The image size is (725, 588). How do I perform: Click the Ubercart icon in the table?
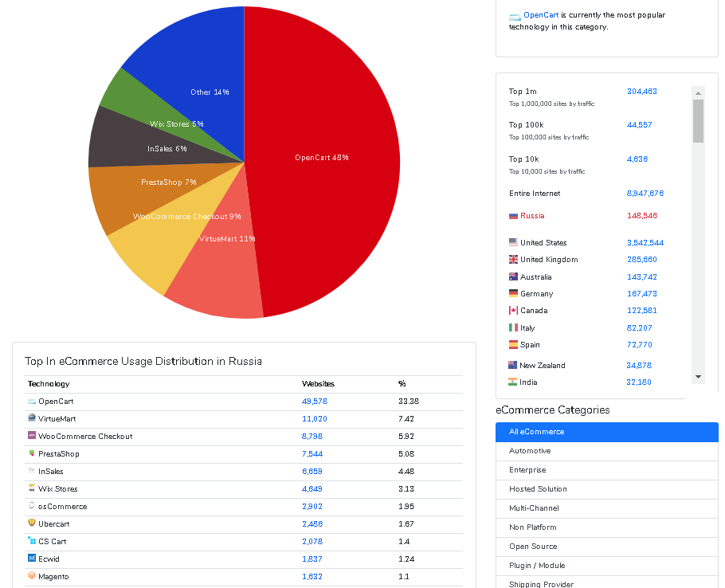click(31, 523)
